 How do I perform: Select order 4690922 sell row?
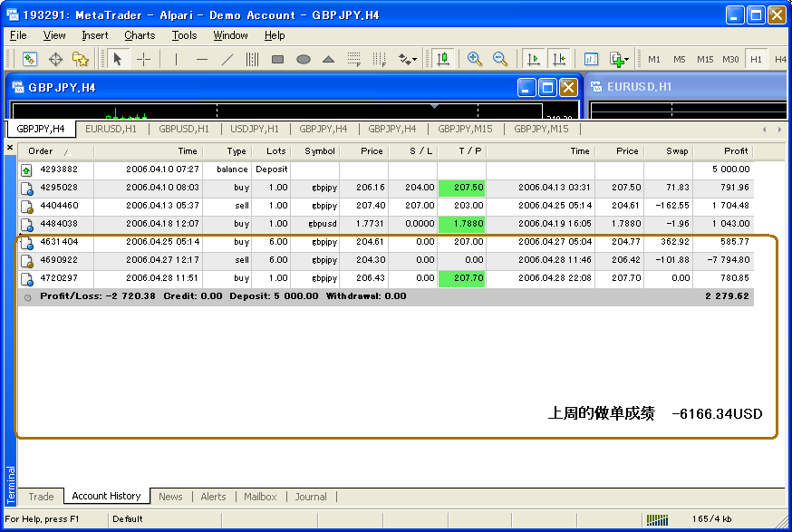tap(386, 260)
